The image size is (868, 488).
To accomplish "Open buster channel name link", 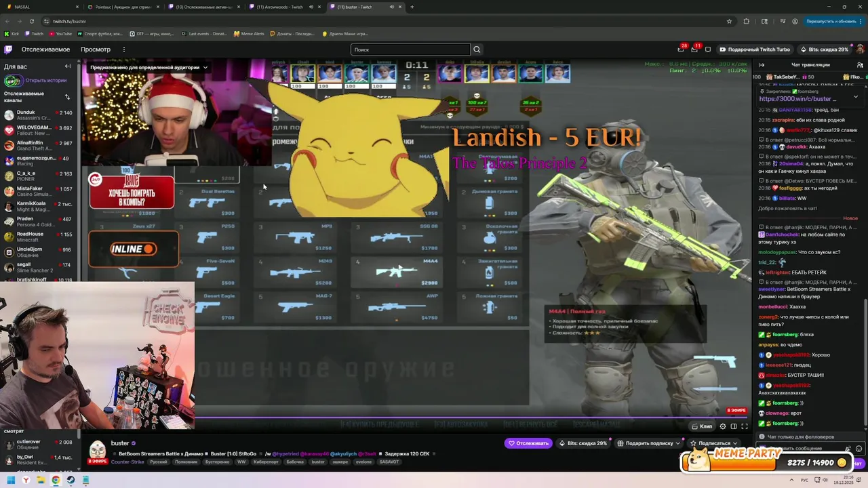I will pyautogui.click(x=120, y=443).
